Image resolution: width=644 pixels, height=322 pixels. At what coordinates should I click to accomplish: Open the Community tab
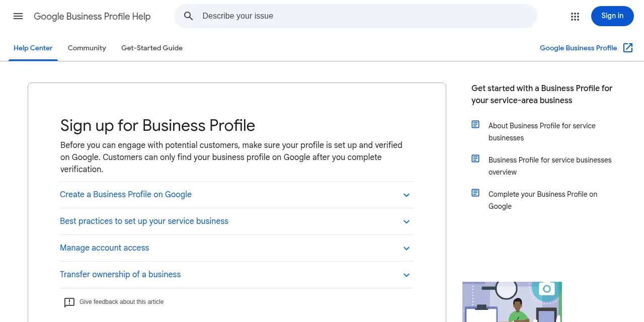coord(87,48)
